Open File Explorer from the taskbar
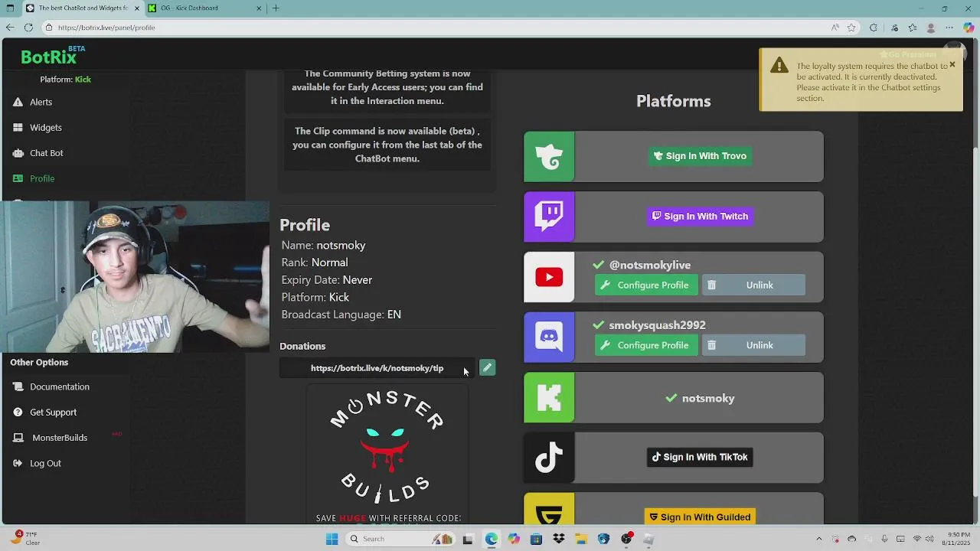The height and width of the screenshot is (551, 980). (x=581, y=539)
